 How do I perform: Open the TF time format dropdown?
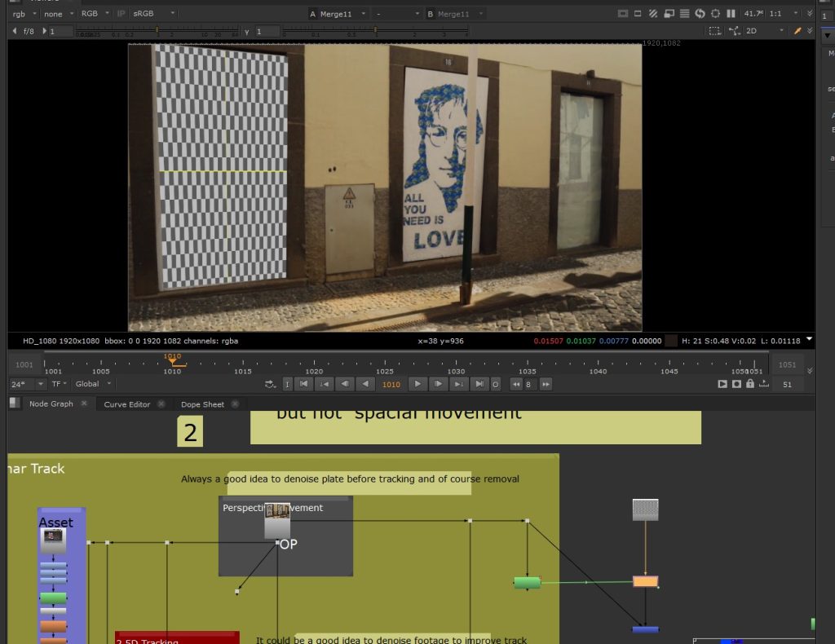click(x=59, y=384)
